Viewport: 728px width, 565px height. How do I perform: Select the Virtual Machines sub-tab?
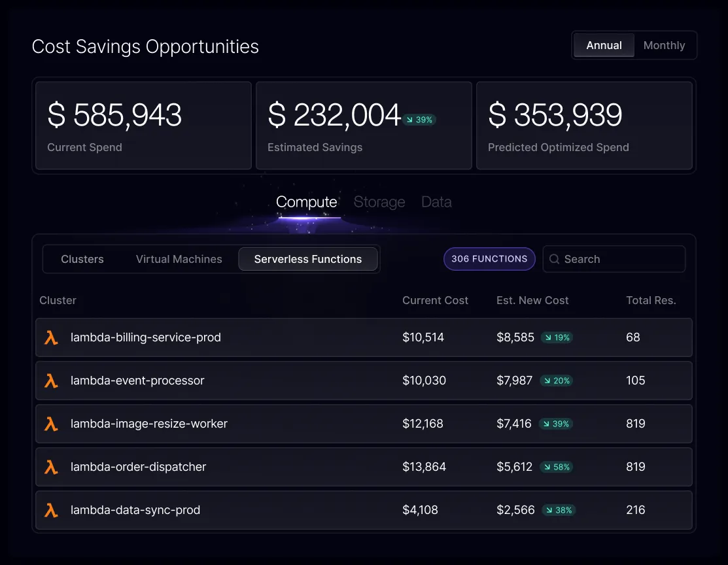tap(179, 259)
